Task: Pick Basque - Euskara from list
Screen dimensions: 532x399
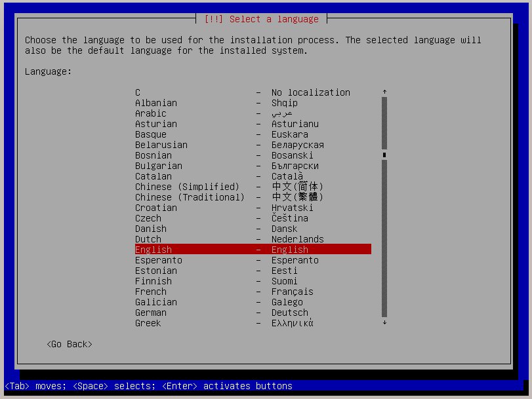Action: click(253, 134)
